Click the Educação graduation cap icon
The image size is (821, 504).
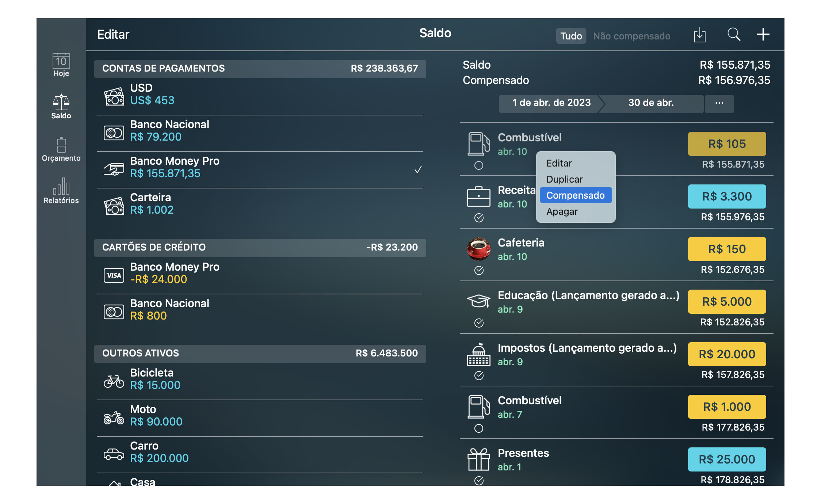pyautogui.click(x=479, y=301)
